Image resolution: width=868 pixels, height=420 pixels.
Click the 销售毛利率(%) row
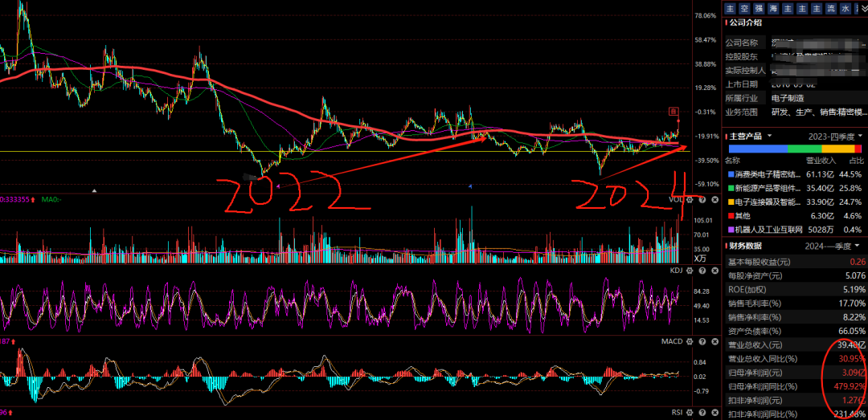(x=795, y=304)
